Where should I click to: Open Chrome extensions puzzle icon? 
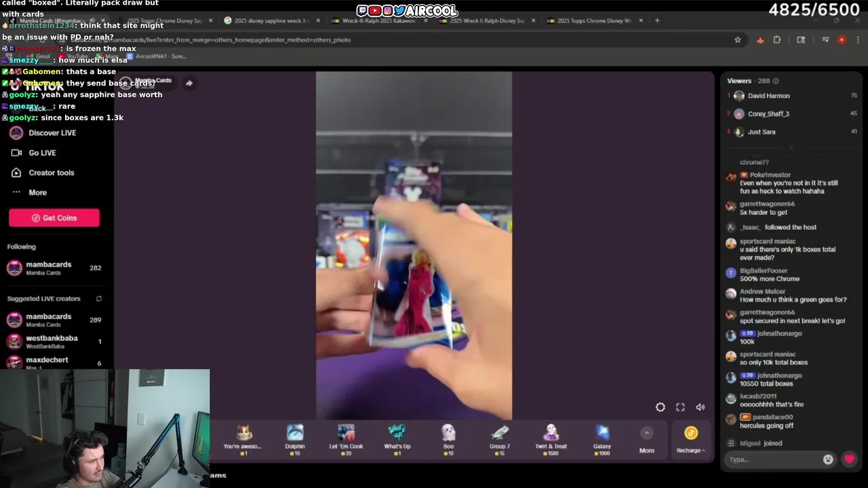click(777, 40)
